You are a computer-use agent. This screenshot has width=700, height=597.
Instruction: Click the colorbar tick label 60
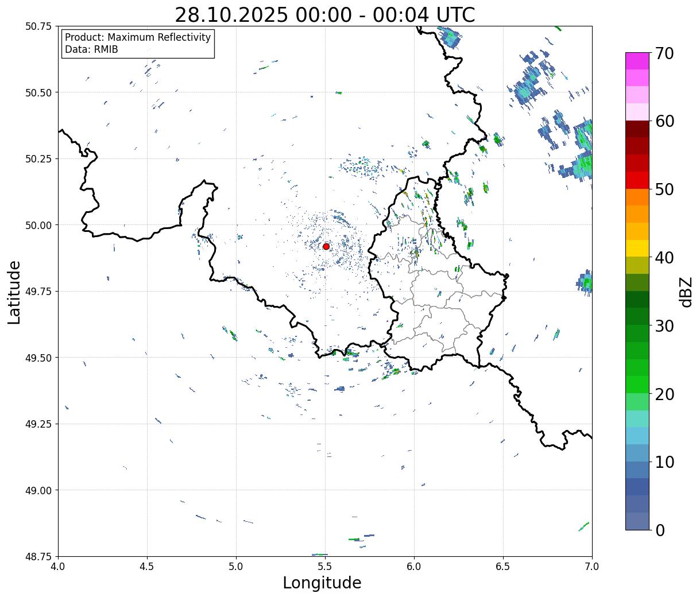664,121
